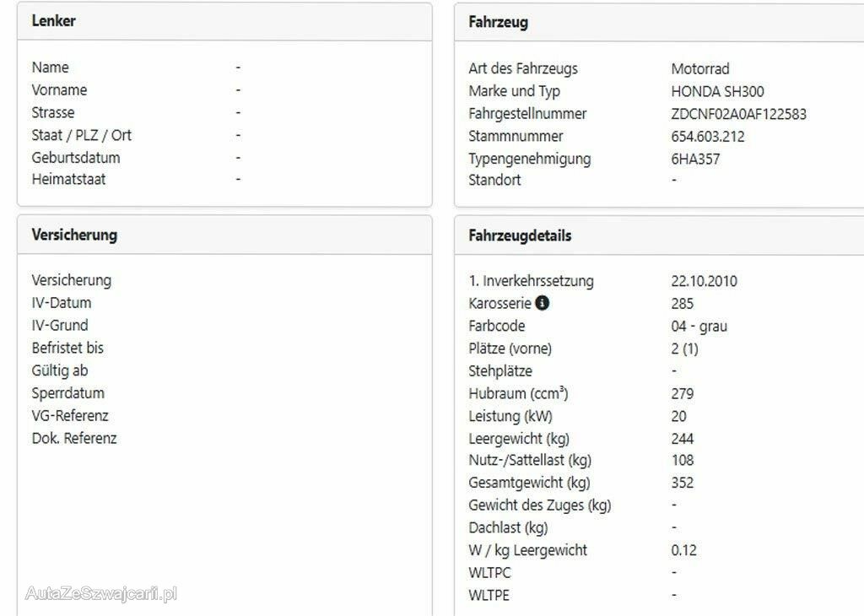Click the first registration date 22.10.2010

(x=704, y=281)
